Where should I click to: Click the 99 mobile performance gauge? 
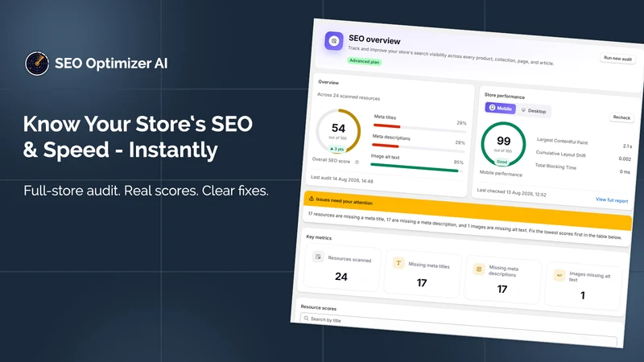tap(503, 144)
